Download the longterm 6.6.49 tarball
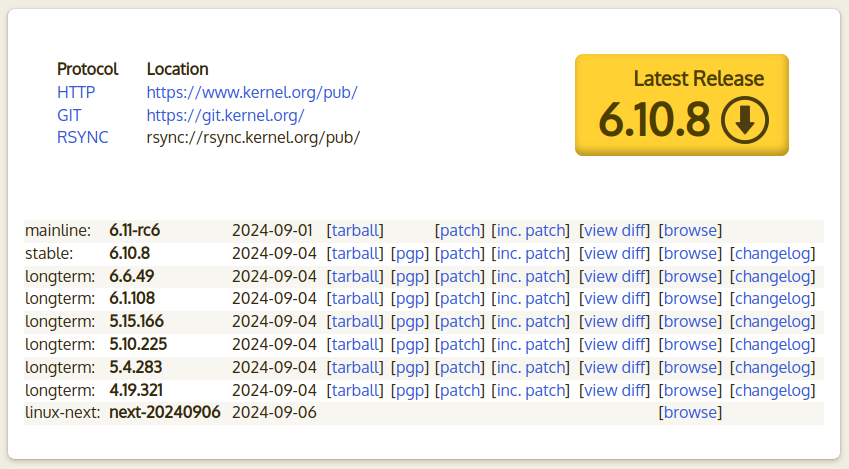849x469 pixels. tap(355, 276)
